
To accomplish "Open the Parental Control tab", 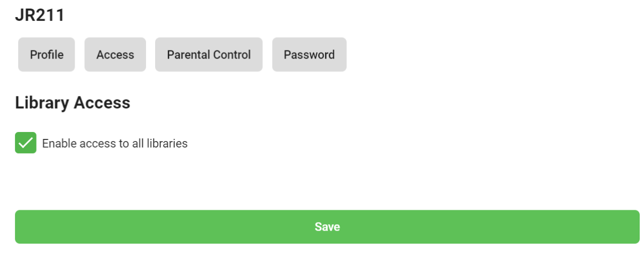I will point(209,55).
